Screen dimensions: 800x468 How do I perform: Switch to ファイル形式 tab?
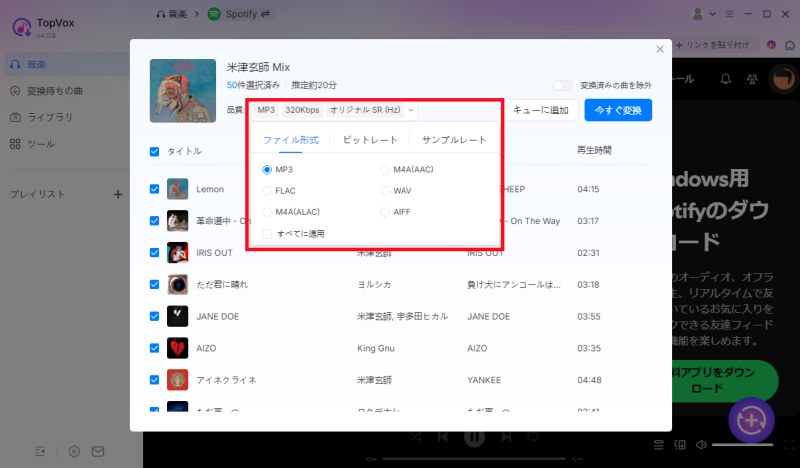point(291,140)
